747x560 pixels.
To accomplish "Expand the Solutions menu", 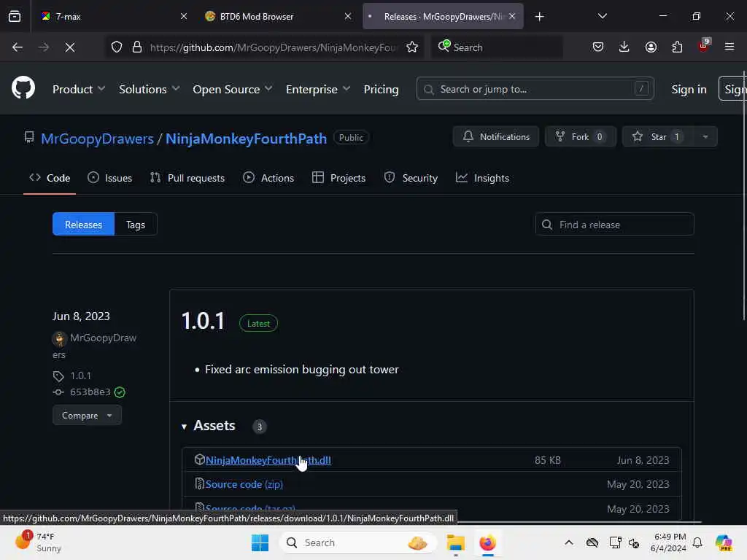I will pos(149,89).
